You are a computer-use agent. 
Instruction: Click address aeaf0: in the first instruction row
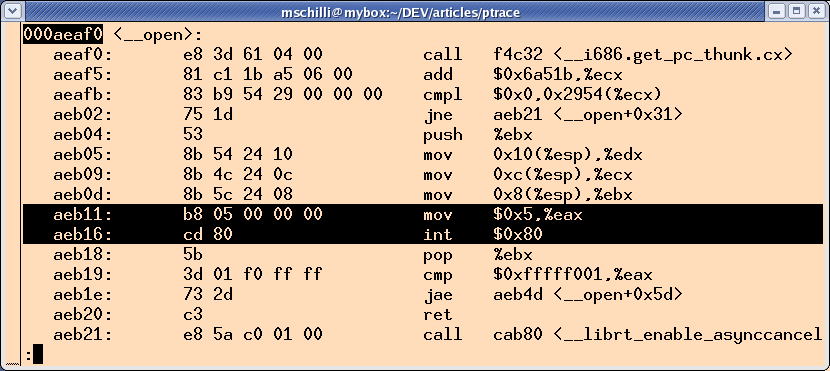click(x=83, y=55)
